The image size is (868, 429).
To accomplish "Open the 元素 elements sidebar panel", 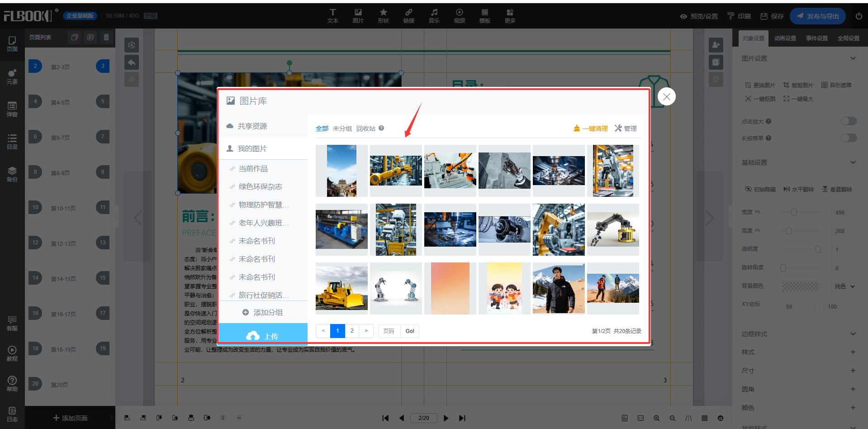I will pos(12,76).
